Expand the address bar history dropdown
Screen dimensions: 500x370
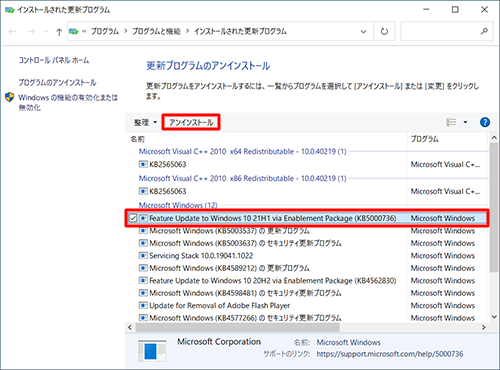tap(363, 32)
